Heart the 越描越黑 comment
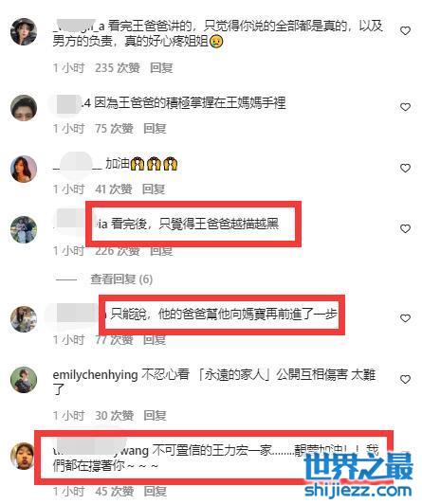This screenshot has width=422, height=504. tap(405, 228)
